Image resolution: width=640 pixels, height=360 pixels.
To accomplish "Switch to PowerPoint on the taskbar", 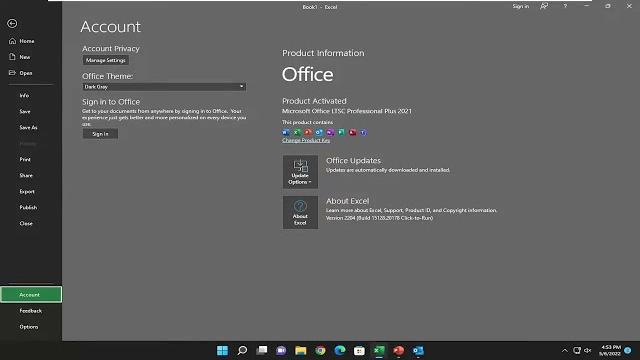I will click(398, 351).
